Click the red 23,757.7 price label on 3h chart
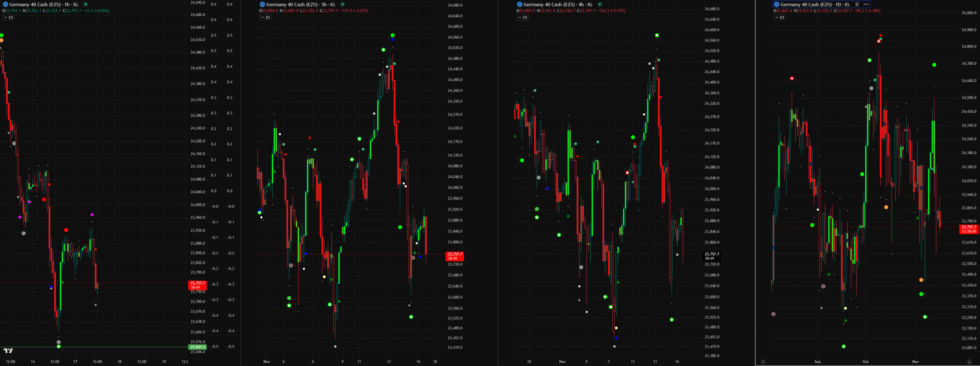The image size is (980, 366). [455, 256]
